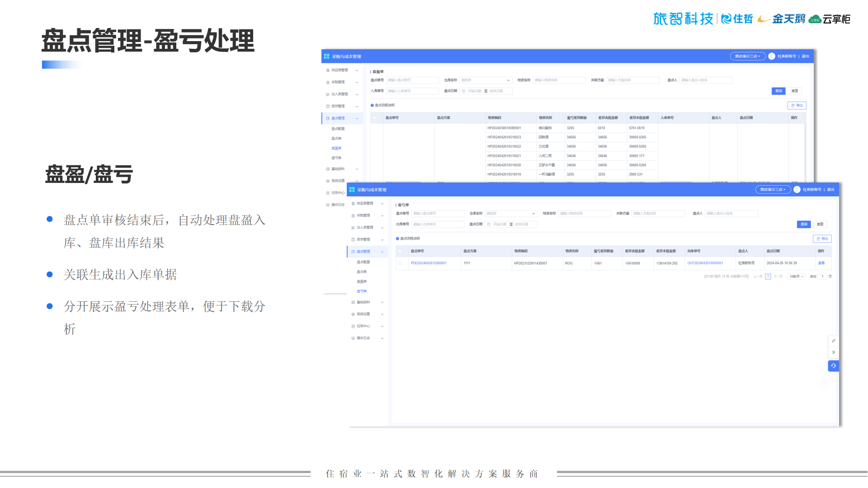Select 盘盈单 in the front window sidebar
The width and height of the screenshot is (868, 488).
coord(362,282)
